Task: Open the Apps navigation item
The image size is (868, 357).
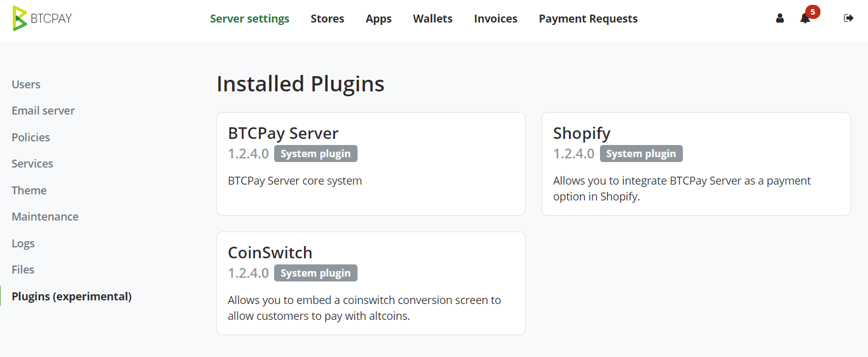Action: (378, 19)
